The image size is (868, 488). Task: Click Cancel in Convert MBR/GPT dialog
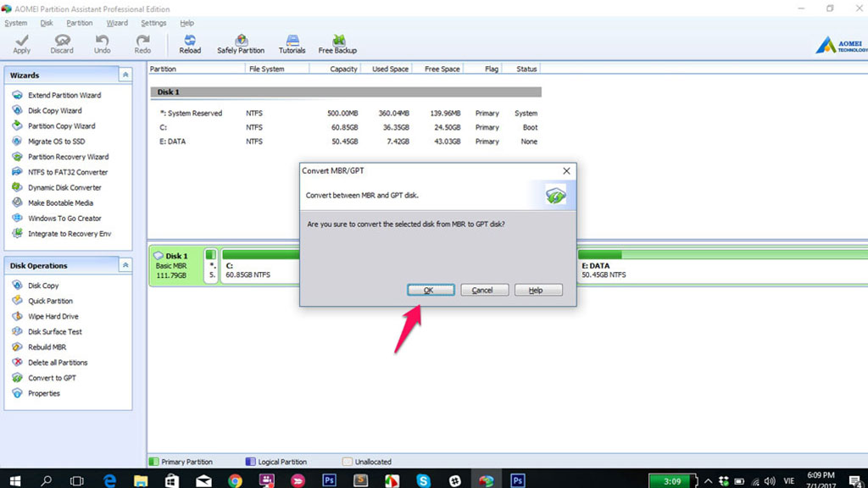484,290
